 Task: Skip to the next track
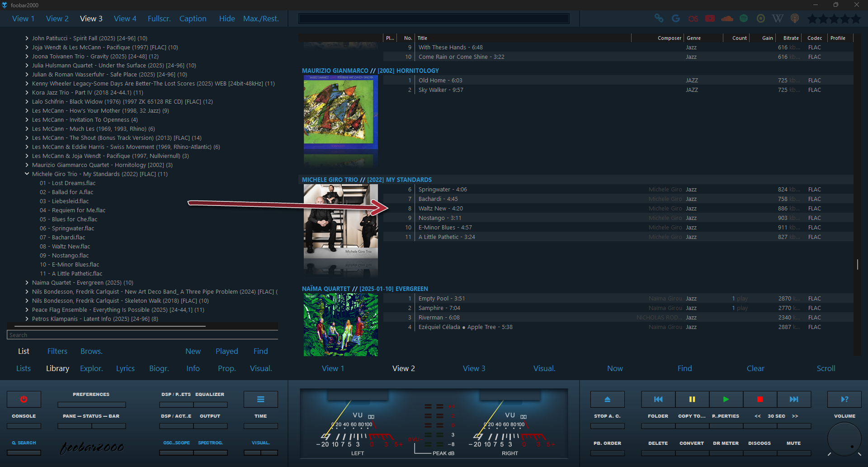click(x=794, y=399)
